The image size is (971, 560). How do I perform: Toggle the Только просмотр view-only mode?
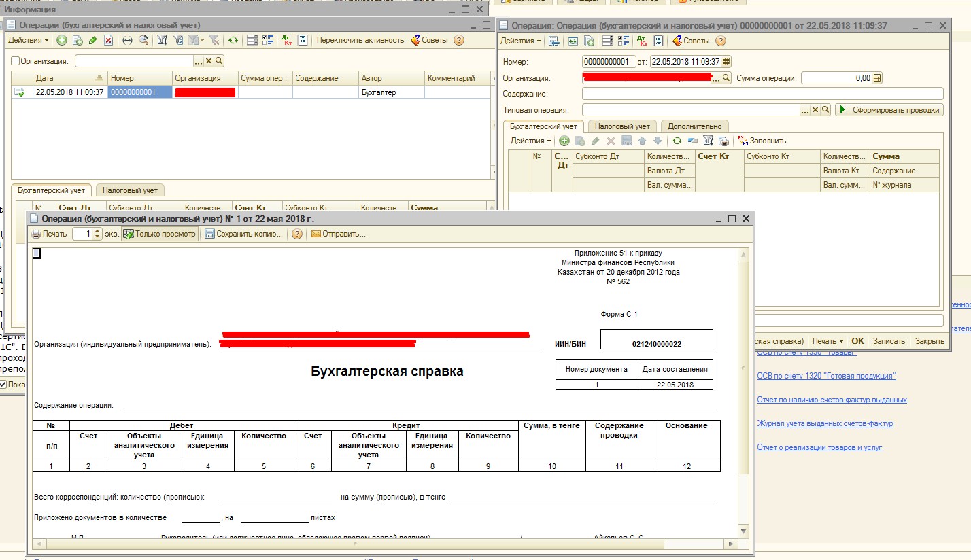(x=159, y=234)
